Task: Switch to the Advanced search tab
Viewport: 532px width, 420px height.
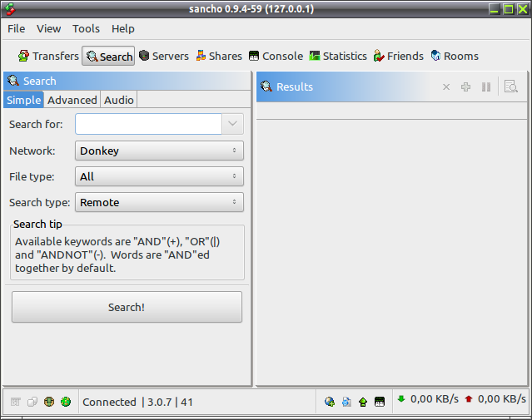Action: [72, 100]
